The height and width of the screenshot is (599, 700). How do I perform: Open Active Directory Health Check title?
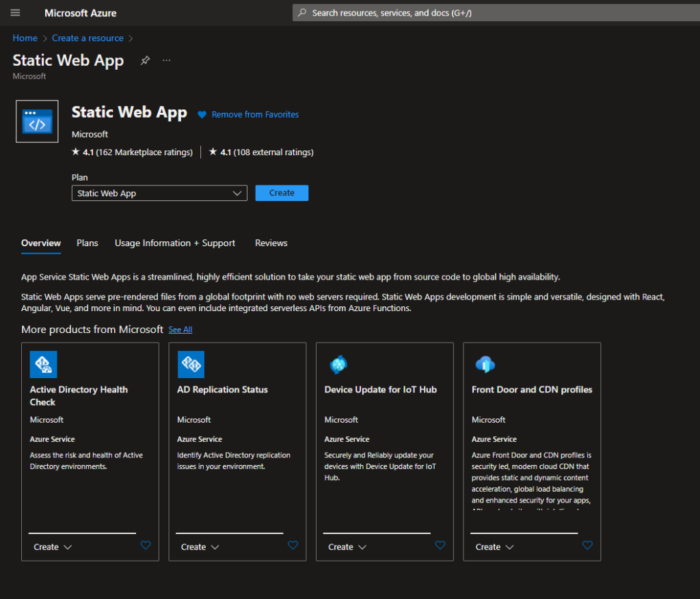click(x=79, y=396)
